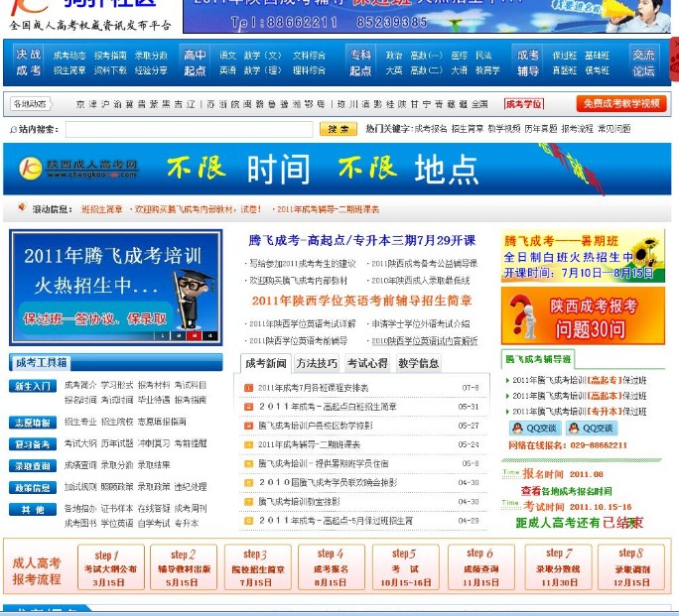The width and height of the screenshot is (679, 616).
Task: Open the second QQ交谈 chat button
Action: pos(592,429)
